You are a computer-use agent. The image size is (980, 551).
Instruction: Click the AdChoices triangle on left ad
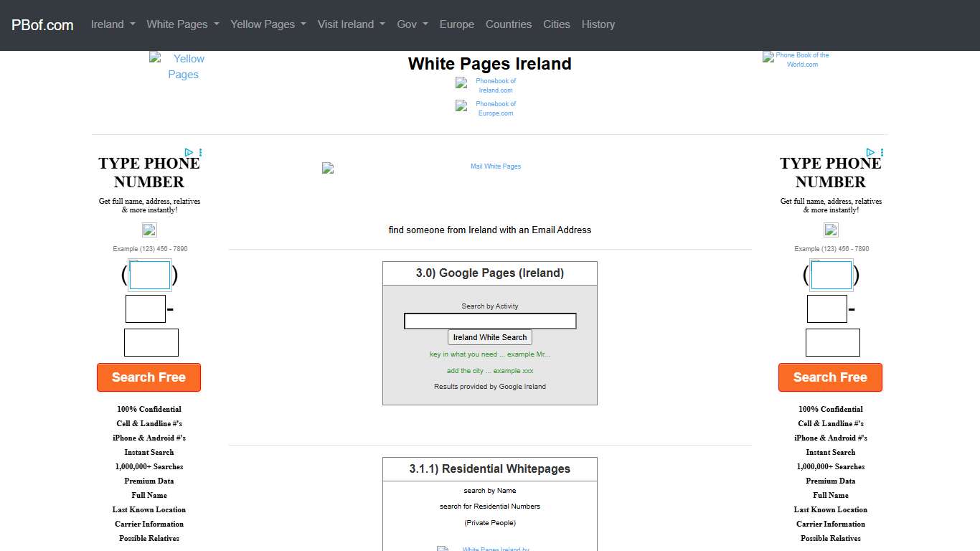[189, 152]
